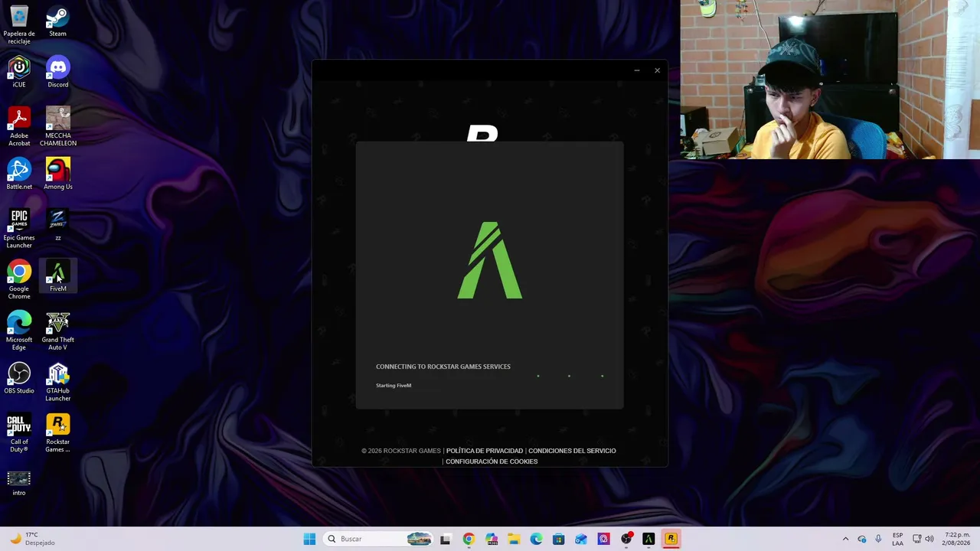Open Epic Games Launcher desktop icon
This screenshot has height=551, width=980.
(x=19, y=229)
